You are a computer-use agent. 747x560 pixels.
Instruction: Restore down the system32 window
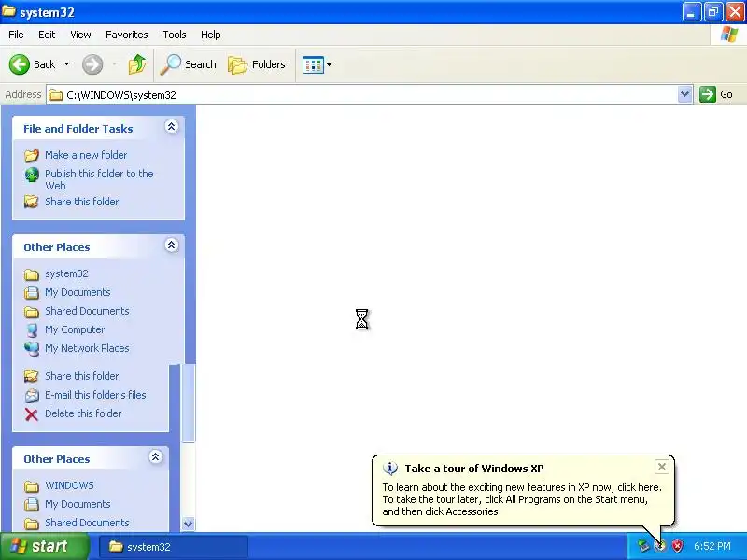712,12
